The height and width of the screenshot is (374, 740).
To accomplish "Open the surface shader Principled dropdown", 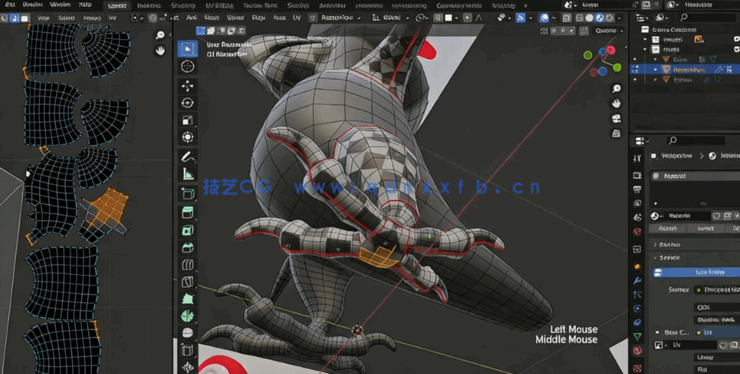I will coord(717,289).
